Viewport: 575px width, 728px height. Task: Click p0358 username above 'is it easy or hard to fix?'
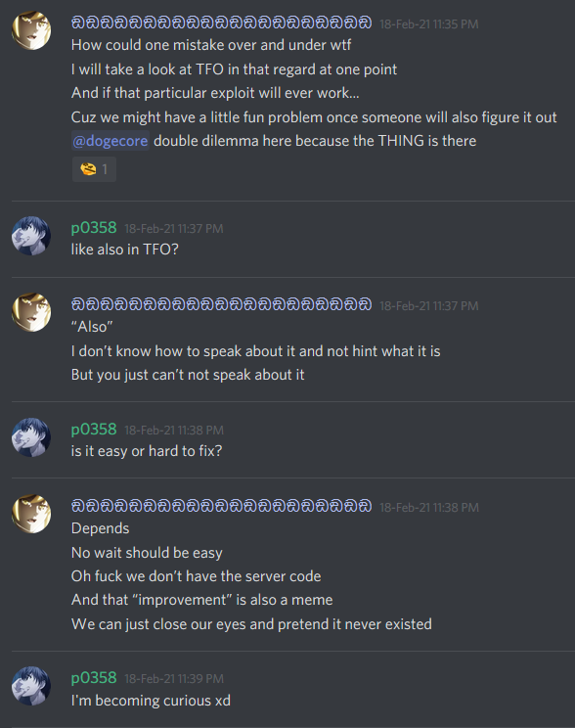[94, 429]
